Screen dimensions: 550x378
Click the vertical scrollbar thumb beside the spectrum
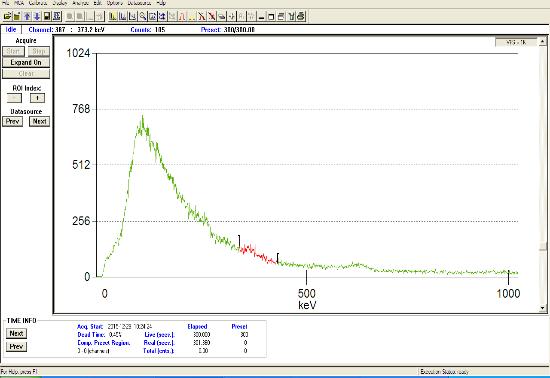(543, 246)
